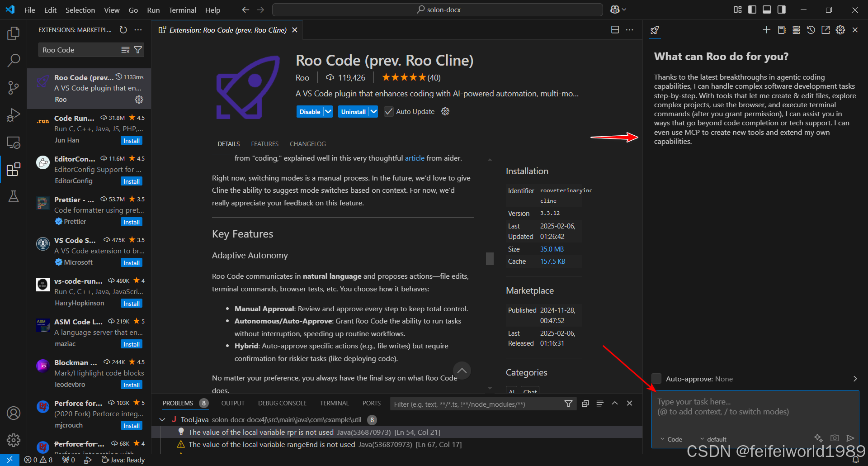Toggle the Auto-approve checkbox
The height and width of the screenshot is (466, 868).
(656, 379)
